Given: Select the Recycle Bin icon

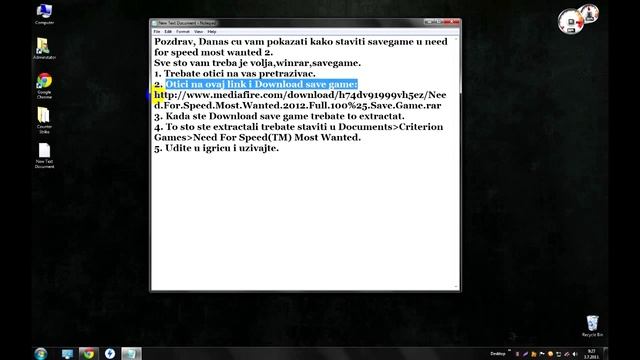Looking at the screenshot, I should click(592, 326).
